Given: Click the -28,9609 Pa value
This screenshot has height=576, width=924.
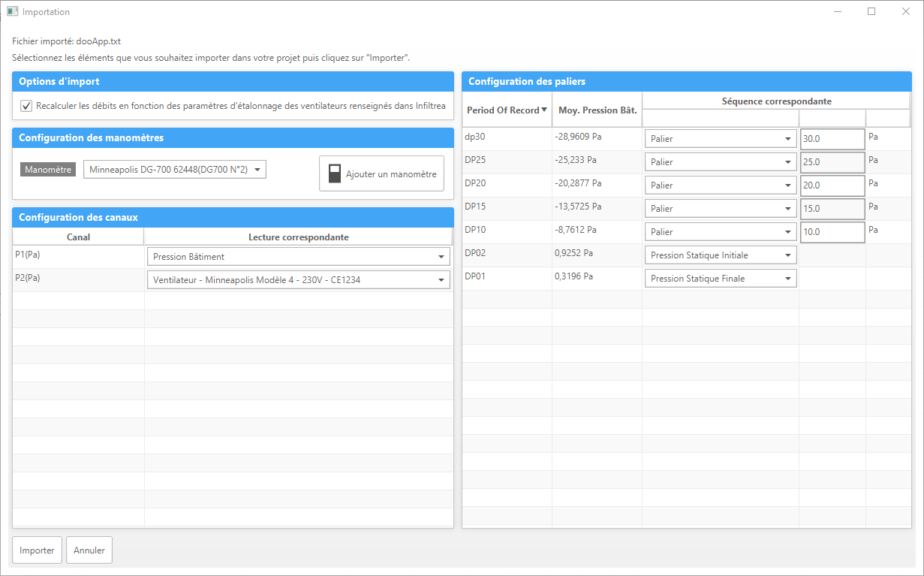Looking at the screenshot, I should (578, 137).
